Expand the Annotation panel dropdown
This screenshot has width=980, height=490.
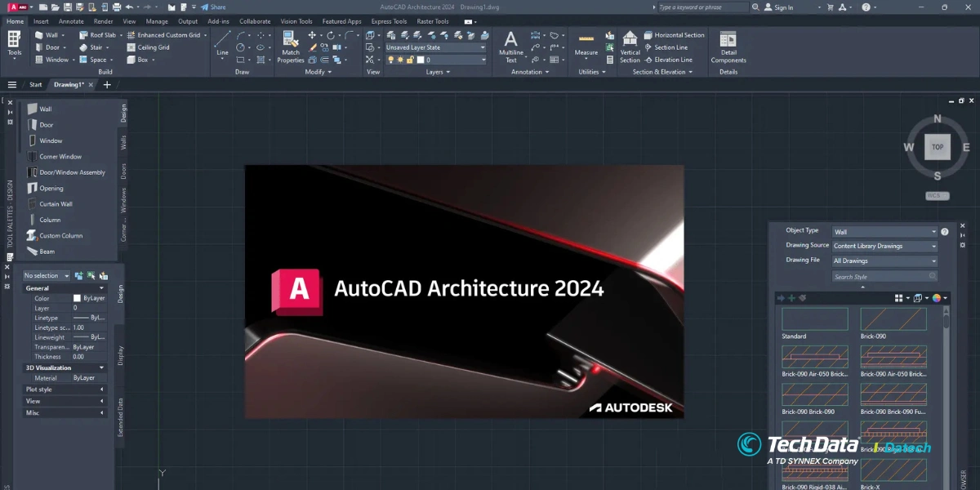tap(530, 72)
